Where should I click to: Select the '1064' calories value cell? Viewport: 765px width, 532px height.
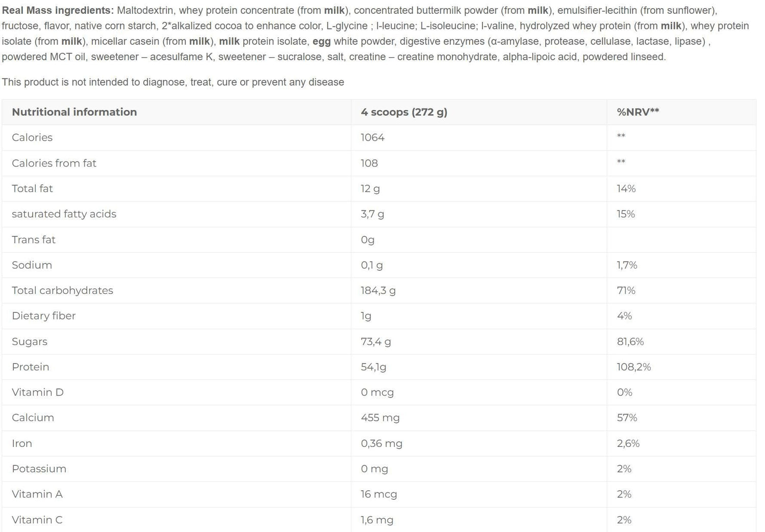372,138
